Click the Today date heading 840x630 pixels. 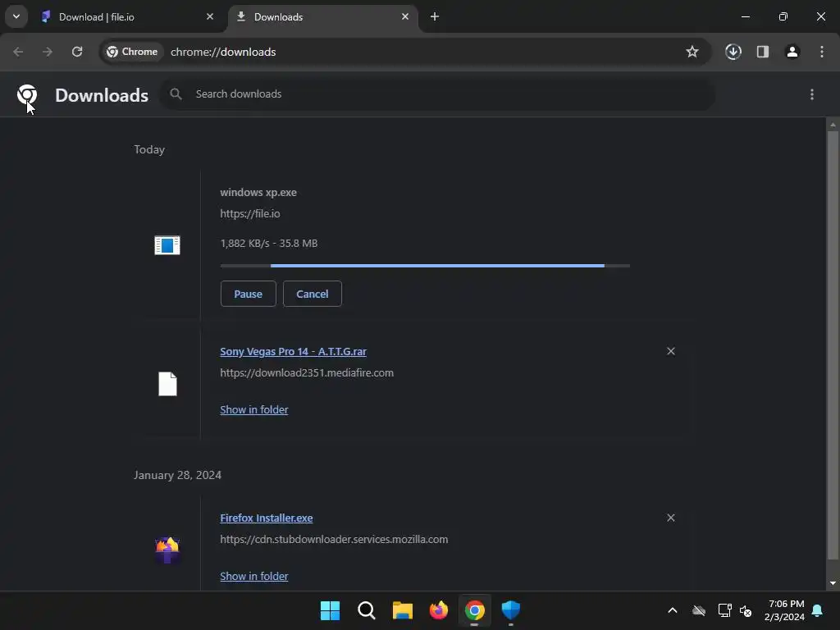[149, 149]
